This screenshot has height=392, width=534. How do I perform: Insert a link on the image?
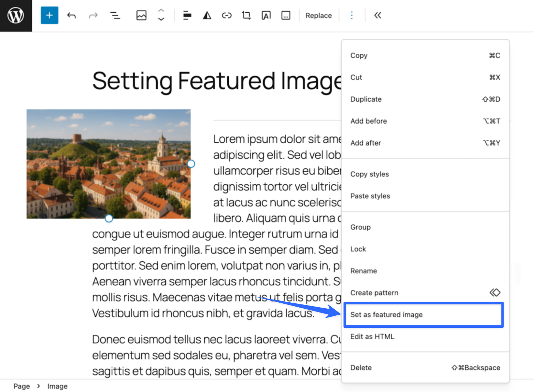tap(227, 16)
